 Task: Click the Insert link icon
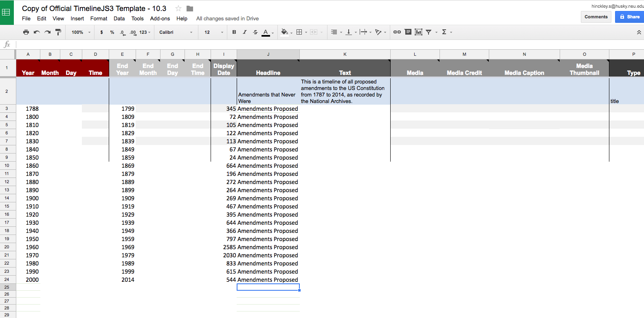[x=397, y=32]
